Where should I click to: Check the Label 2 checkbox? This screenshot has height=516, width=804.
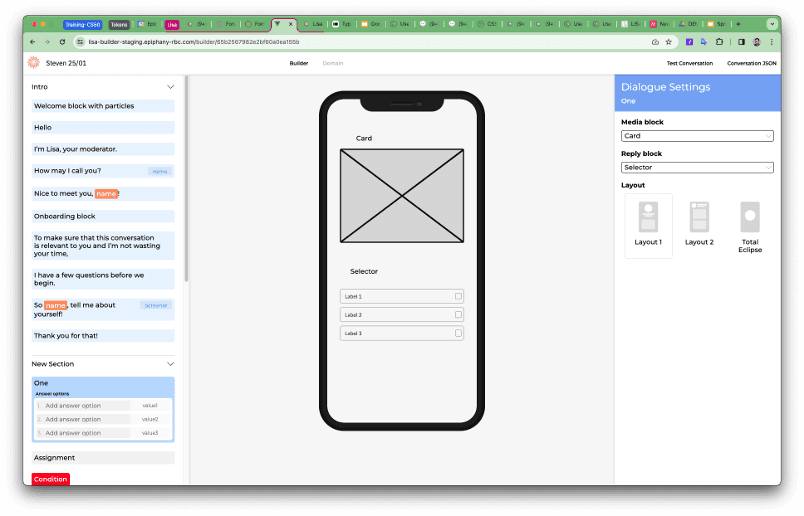pyautogui.click(x=458, y=314)
